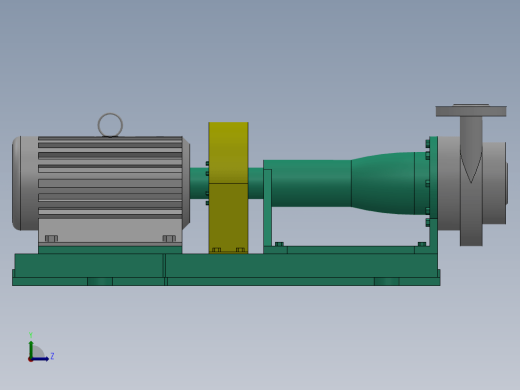Viewport: 520px width, 390px height.
Task: Pick the left motor foot bolt
Action: pyautogui.click(x=51, y=238)
